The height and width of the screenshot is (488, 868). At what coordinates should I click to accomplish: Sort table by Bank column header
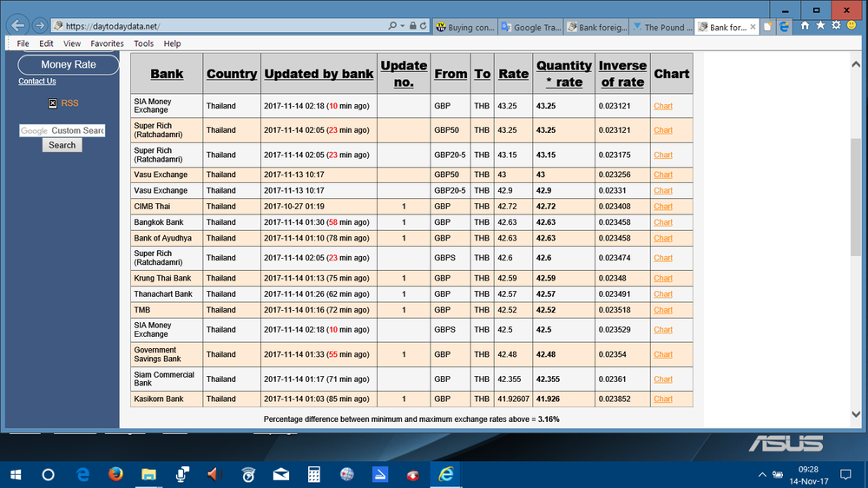coord(167,74)
